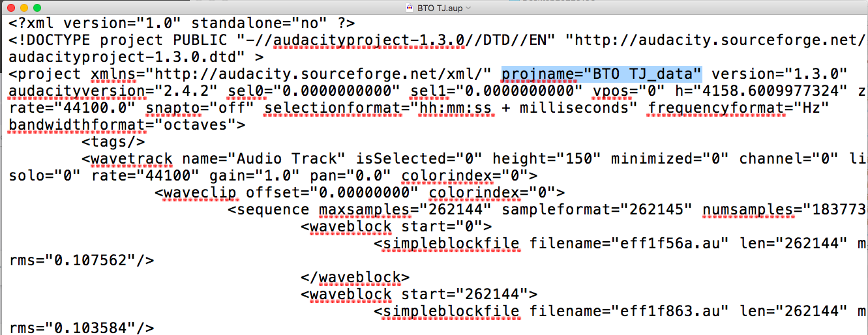Click the green full-screen window button

pos(38,8)
